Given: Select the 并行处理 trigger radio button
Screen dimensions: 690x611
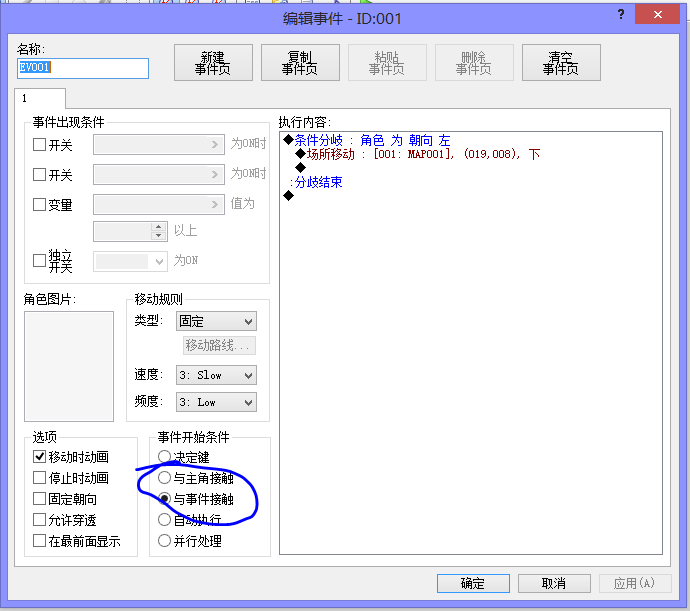Looking at the screenshot, I should point(164,541).
